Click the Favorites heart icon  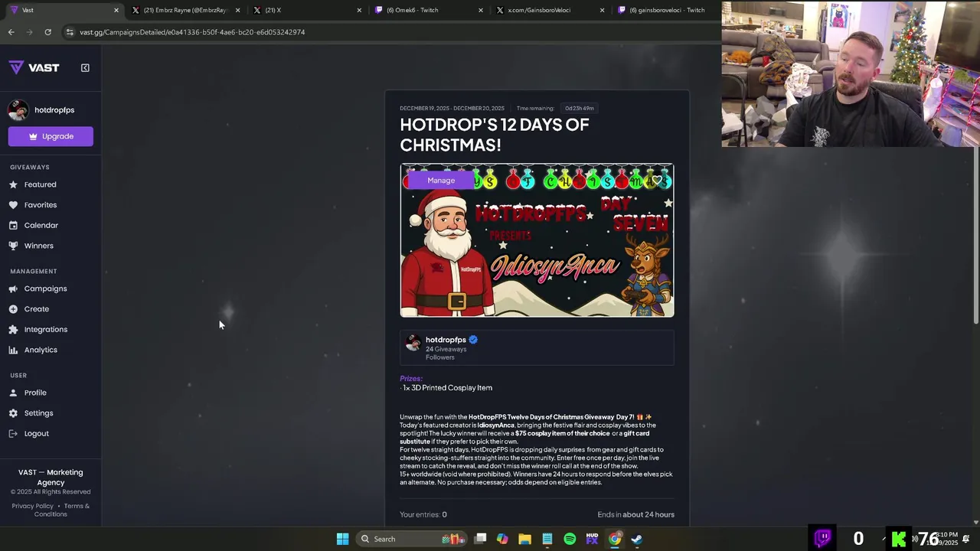(13, 205)
